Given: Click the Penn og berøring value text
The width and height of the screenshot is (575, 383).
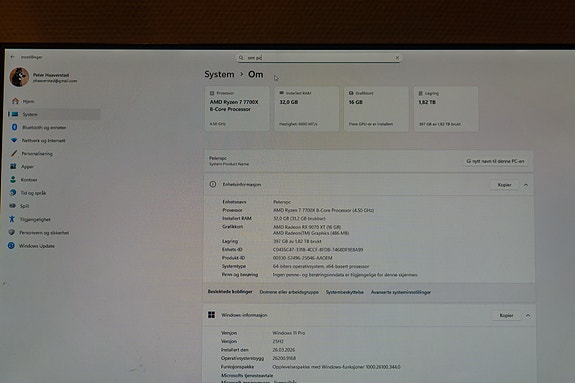Looking at the screenshot, I should coord(345,275).
